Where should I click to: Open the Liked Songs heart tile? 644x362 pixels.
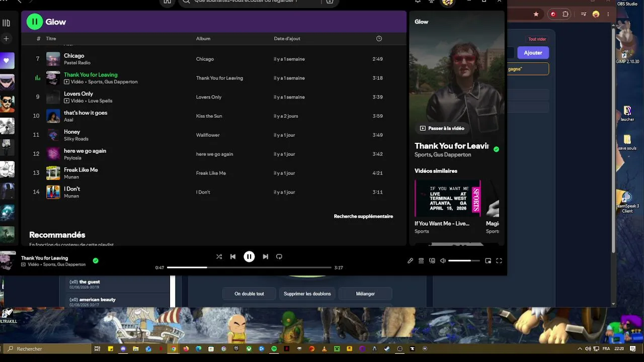click(x=7, y=60)
